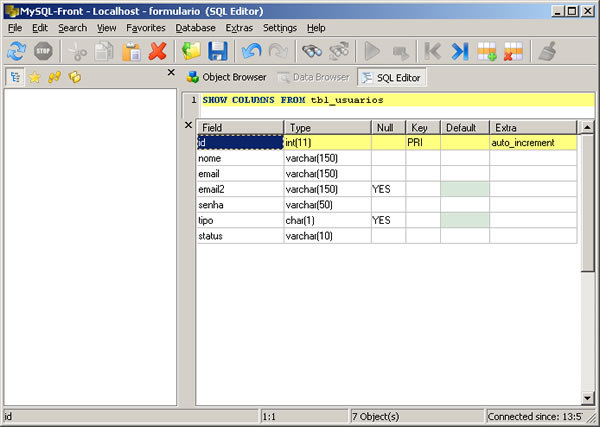Click the Insert record grid icon
This screenshot has height=427, width=600.
(487, 51)
